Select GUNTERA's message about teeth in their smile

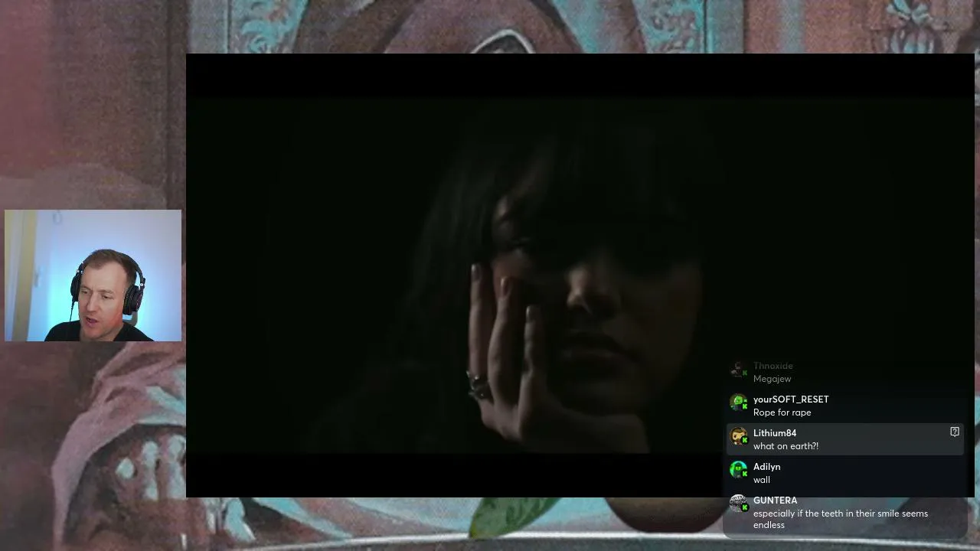tap(841, 519)
